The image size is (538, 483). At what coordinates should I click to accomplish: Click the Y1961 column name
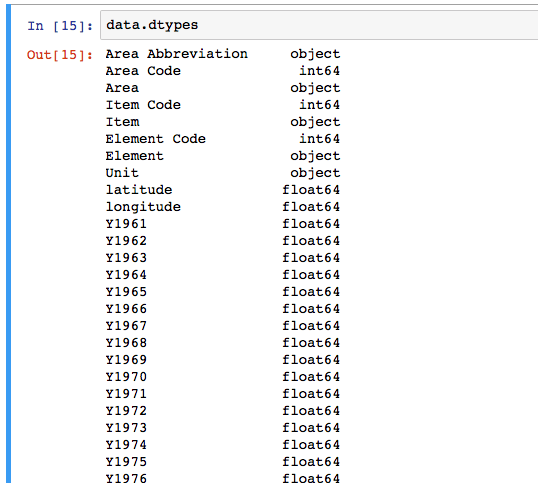tap(126, 224)
